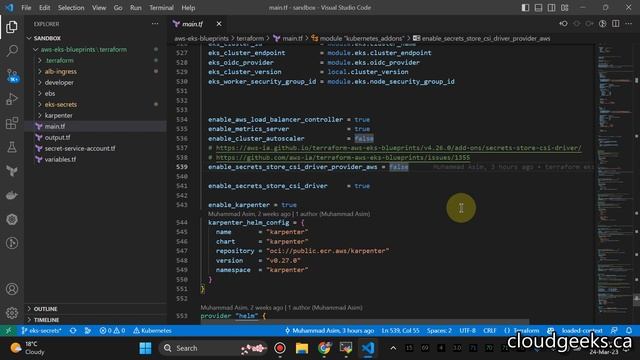The width and height of the screenshot is (640, 360).
Task: Open variables.tf file
Action: point(96,159)
